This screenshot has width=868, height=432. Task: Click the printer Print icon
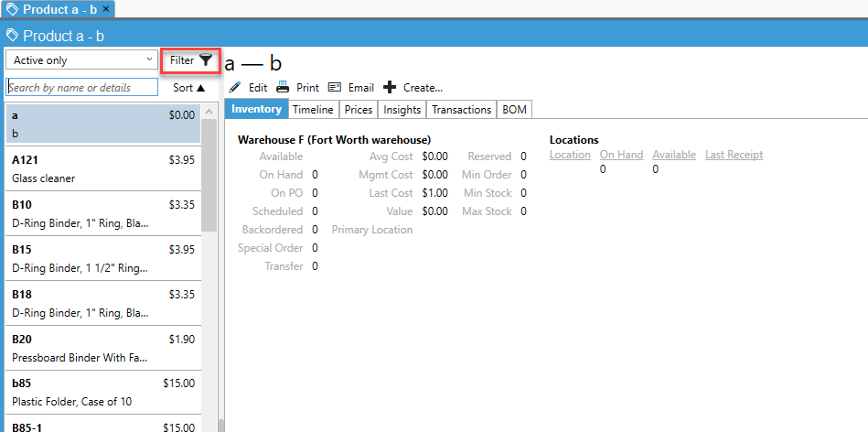pyautogui.click(x=283, y=88)
